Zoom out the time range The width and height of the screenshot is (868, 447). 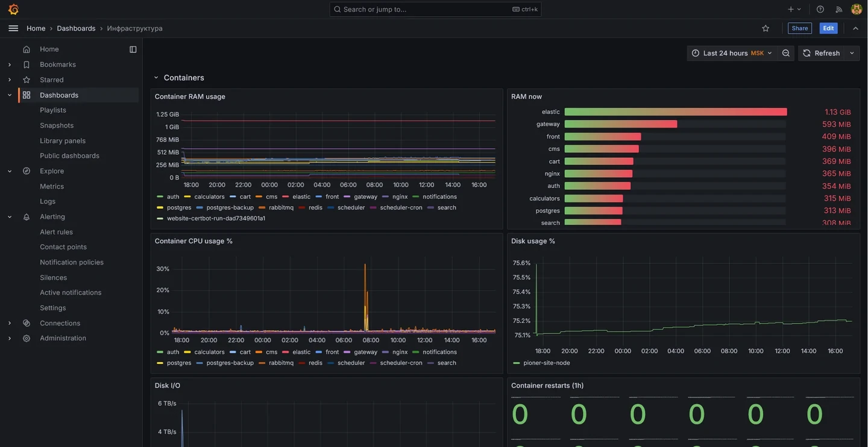tap(786, 53)
